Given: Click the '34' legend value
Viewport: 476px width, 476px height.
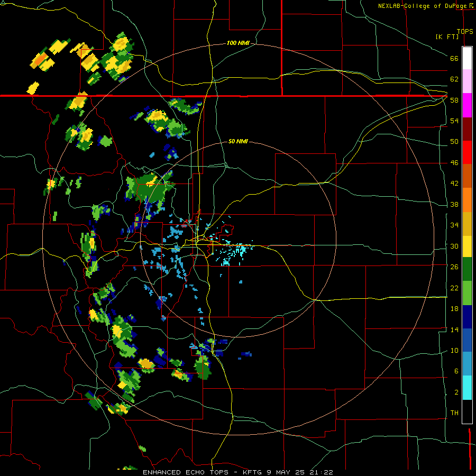Looking at the screenshot, I should (x=454, y=225).
